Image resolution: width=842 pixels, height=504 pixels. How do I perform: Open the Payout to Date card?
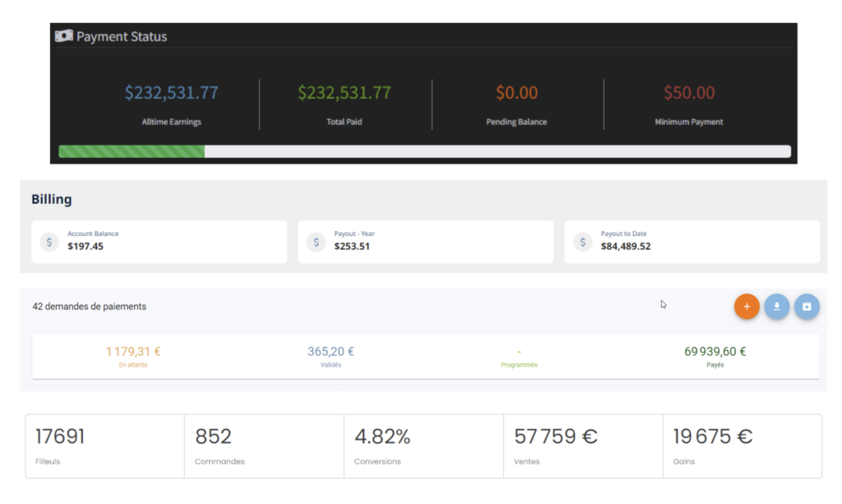[692, 242]
